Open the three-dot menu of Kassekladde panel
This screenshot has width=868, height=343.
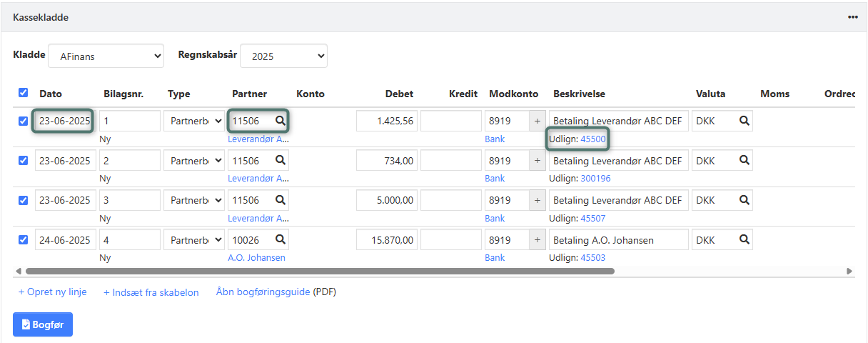(x=852, y=17)
